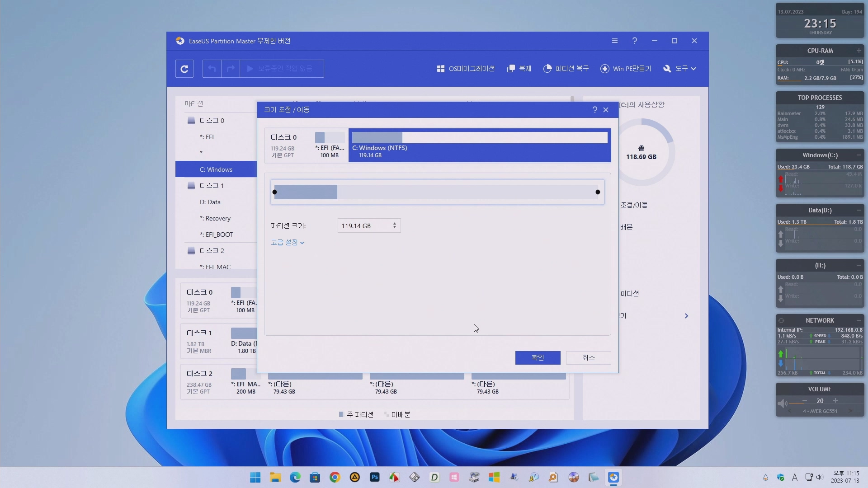
Task: Open Microsoft Edge from taskbar
Action: [295, 477]
